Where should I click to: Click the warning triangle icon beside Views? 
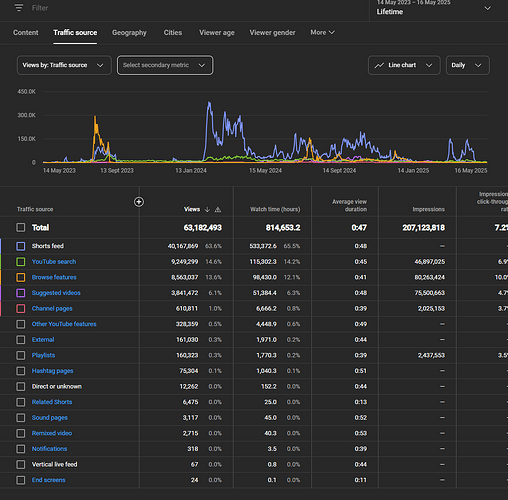(x=218, y=209)
